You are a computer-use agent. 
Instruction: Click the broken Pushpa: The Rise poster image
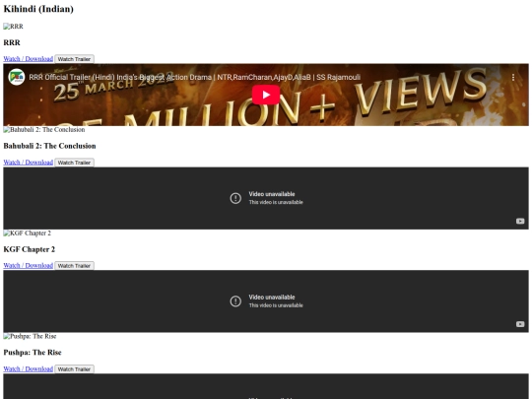[x=30, y=336]
